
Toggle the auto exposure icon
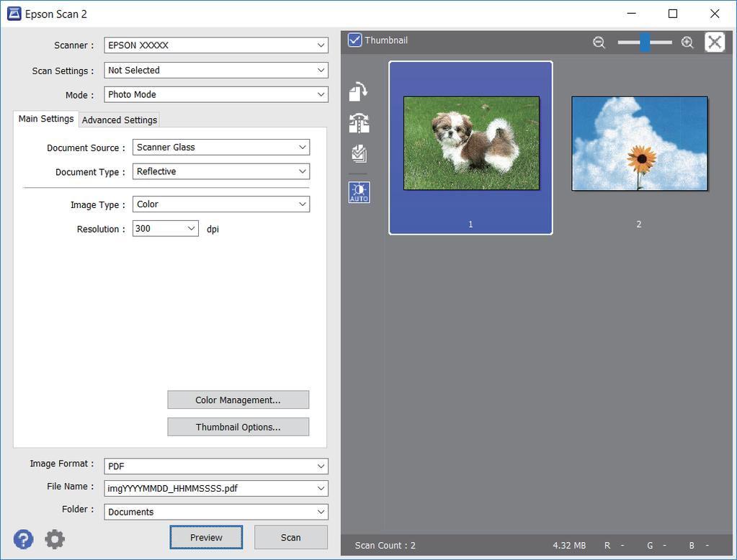point(359,192)
